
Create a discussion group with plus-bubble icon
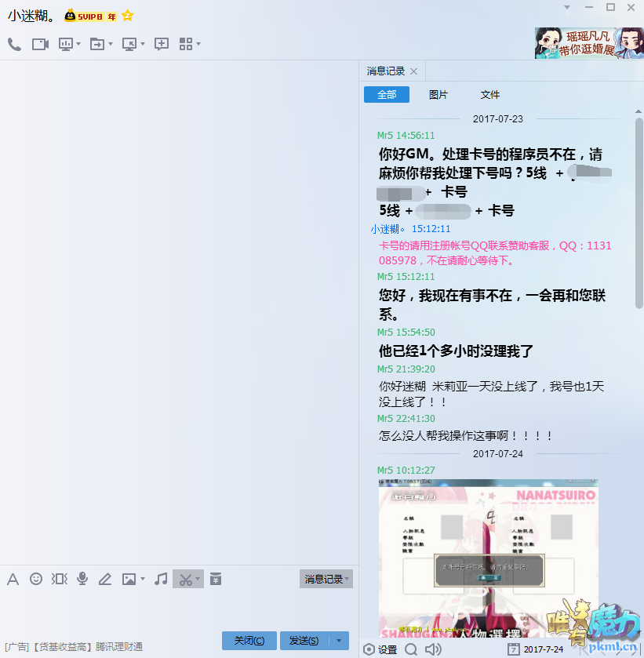[162, 44]
